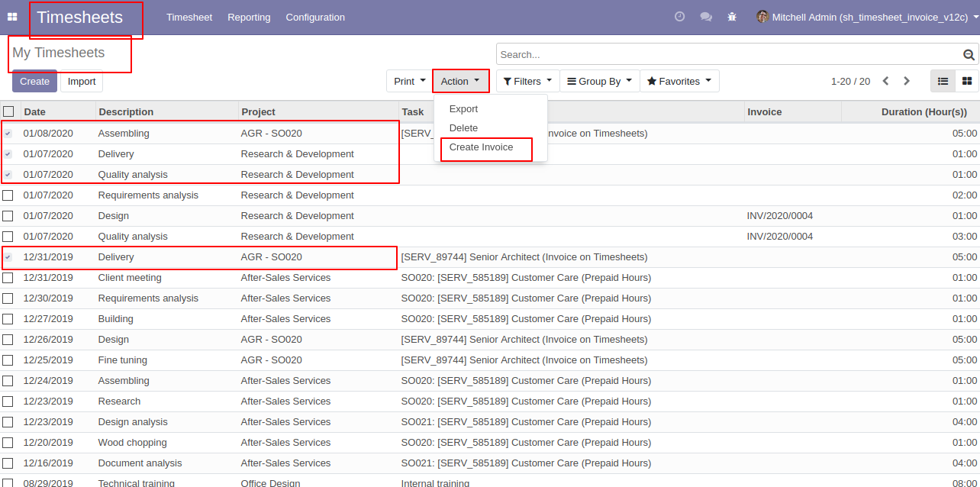Check the Requirements analysis 01/07/2020 row
Viewport: 980px width, 487px height.
pyautogui.click(x=8, y=195)
